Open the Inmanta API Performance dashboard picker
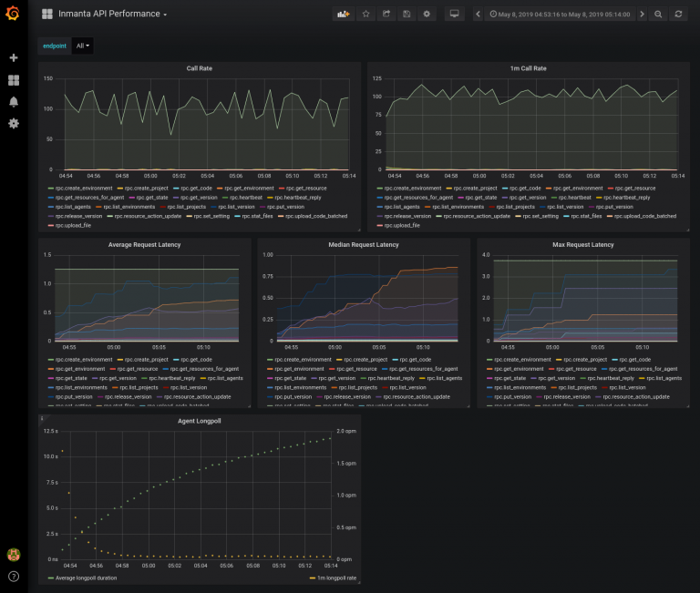 click(112, 14)
